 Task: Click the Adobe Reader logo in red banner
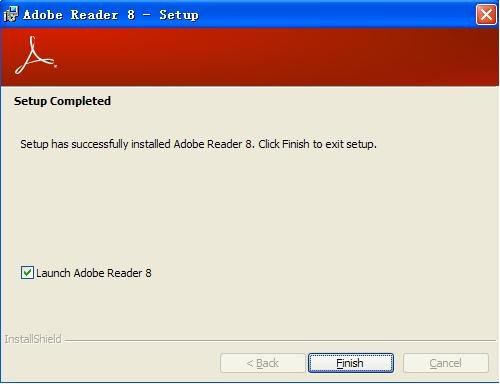[36, 56]
